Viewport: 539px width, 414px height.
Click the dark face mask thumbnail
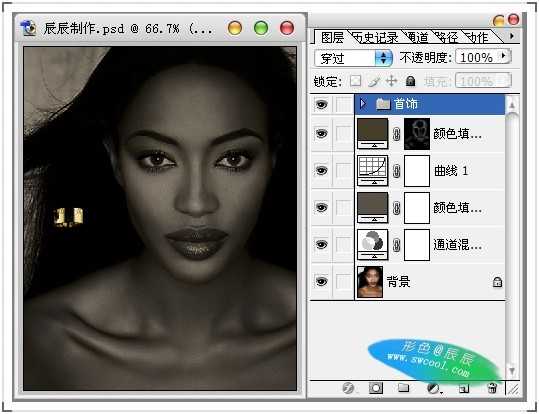tap(417, 134)
